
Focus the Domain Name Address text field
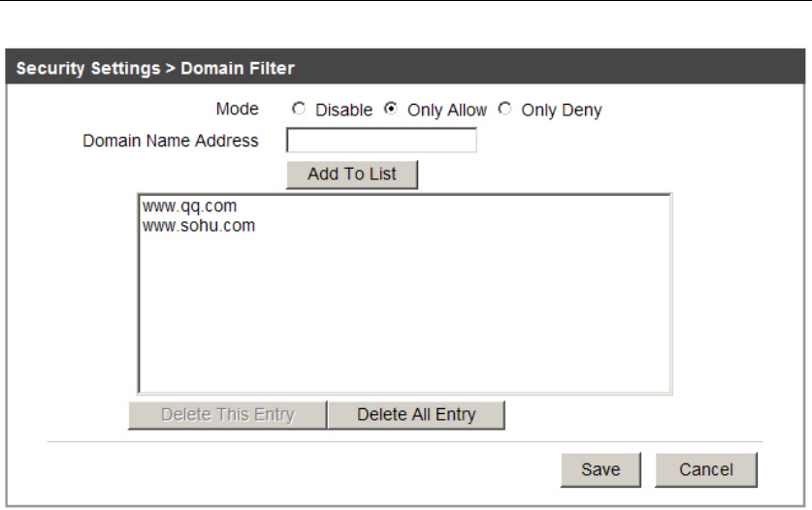coord(381,142)
